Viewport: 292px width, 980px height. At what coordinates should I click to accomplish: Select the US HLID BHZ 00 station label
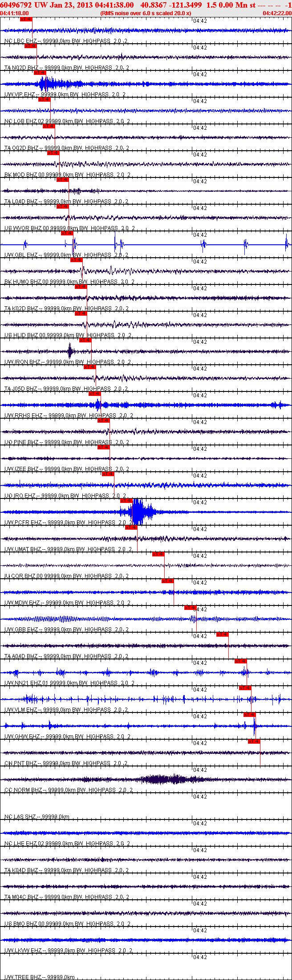point(68,335)
